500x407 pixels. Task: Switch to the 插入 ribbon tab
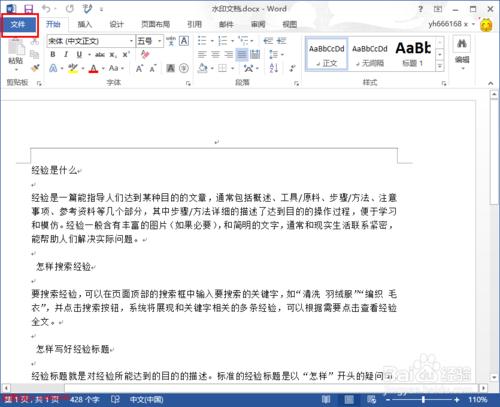pyautogui.click(x=85, y=24)
